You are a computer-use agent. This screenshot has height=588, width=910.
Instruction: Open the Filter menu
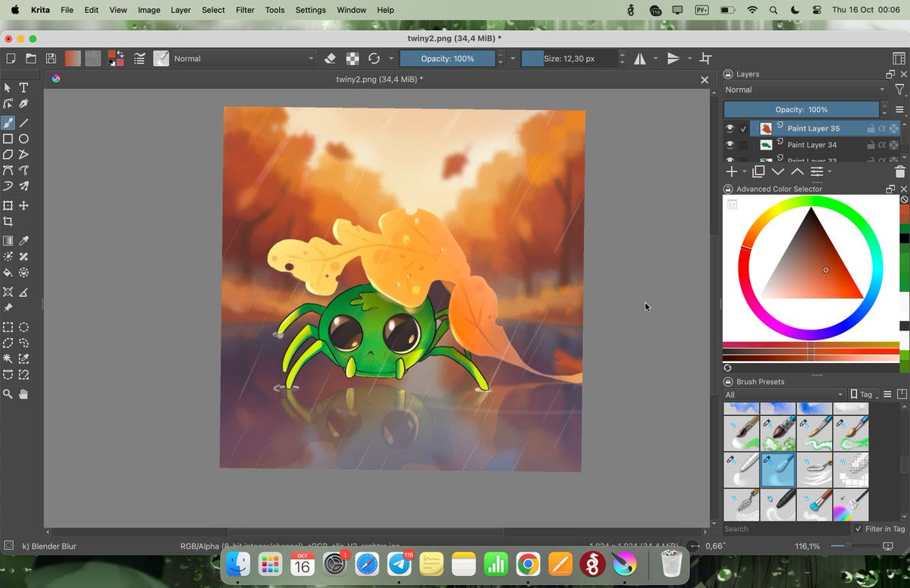(x=245, y=10)
